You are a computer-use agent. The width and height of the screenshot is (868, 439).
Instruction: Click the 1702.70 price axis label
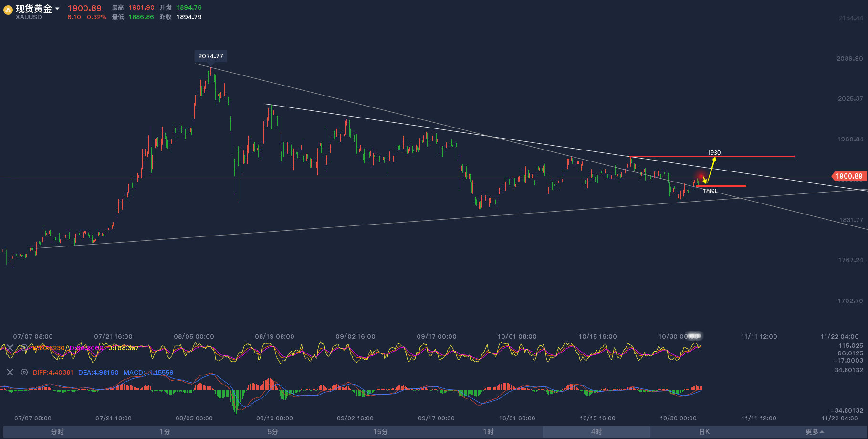tap(850, 301)
